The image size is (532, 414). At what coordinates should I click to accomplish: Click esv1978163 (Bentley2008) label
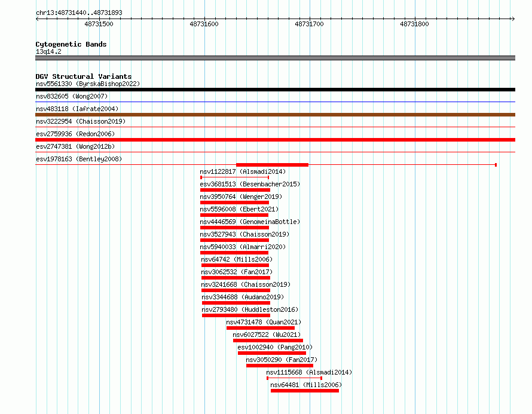click(79, 159)
